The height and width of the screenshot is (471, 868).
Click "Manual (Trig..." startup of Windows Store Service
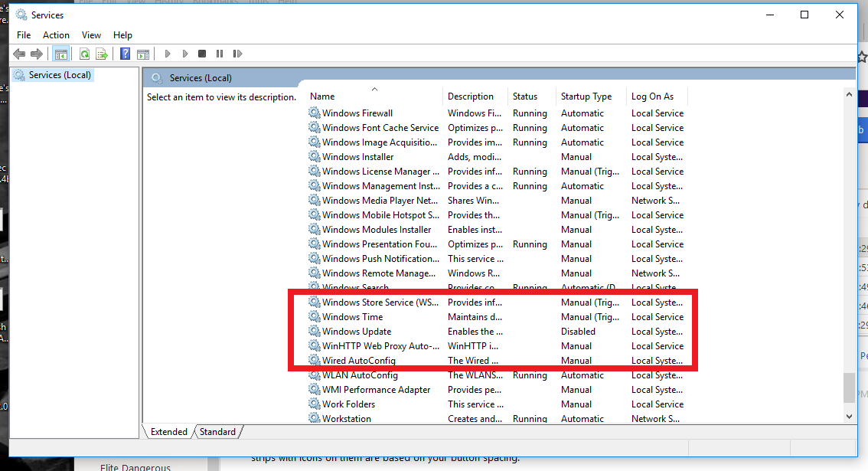tap(589, 302)
